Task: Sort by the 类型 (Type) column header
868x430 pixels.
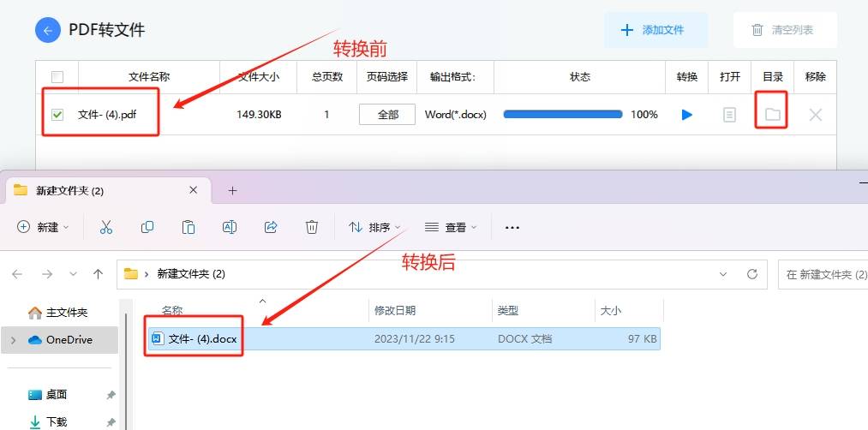Action: [507, 311]
